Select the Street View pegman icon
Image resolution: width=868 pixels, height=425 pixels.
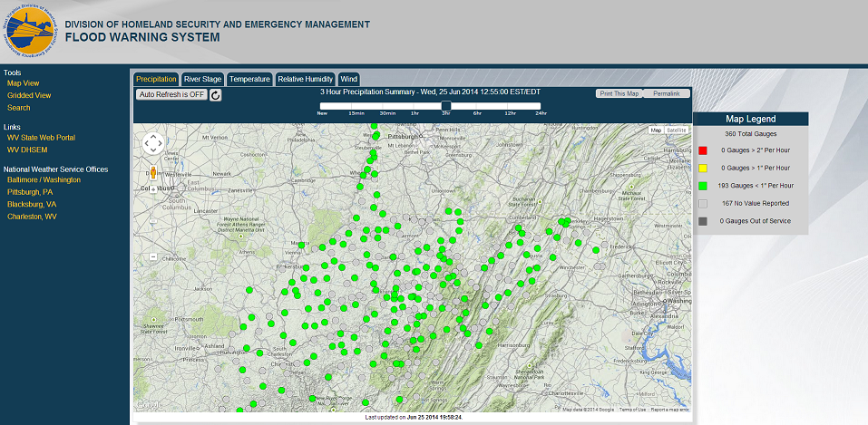[x=153, y=171]
